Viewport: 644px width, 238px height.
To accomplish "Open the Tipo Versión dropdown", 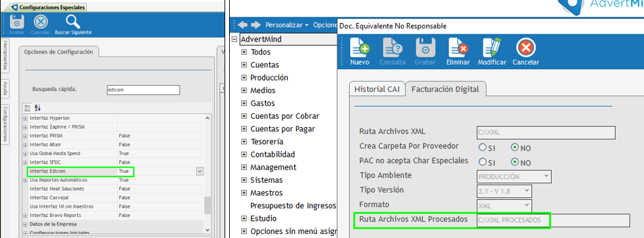I will click(x=526, y=191).
